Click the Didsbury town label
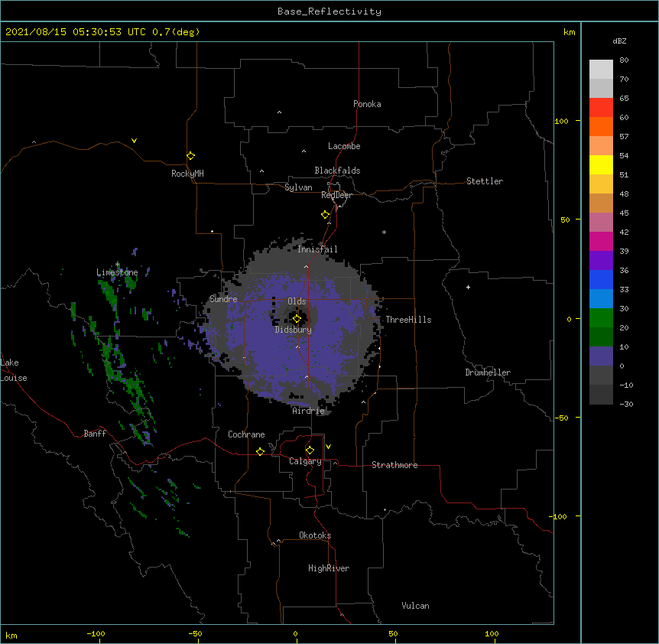Screen dimensions: 659x644 (x=294, y=330)
